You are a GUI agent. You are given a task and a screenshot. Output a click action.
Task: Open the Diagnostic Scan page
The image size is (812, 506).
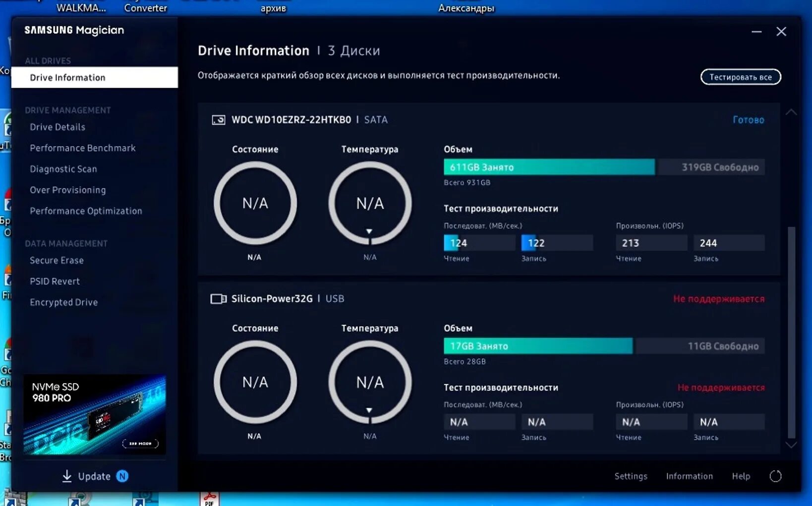tap(63, 169)
